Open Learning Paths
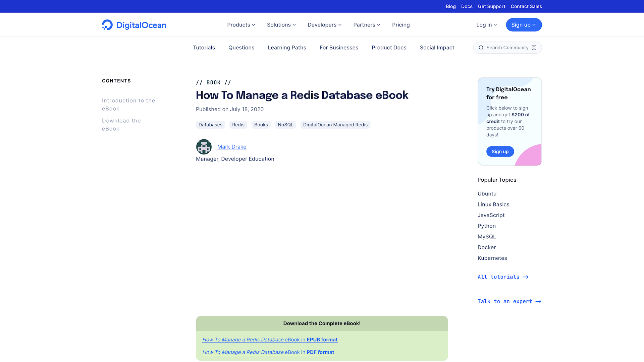The image size is (644, 362). pyautogui.click(x=287, y=48)
